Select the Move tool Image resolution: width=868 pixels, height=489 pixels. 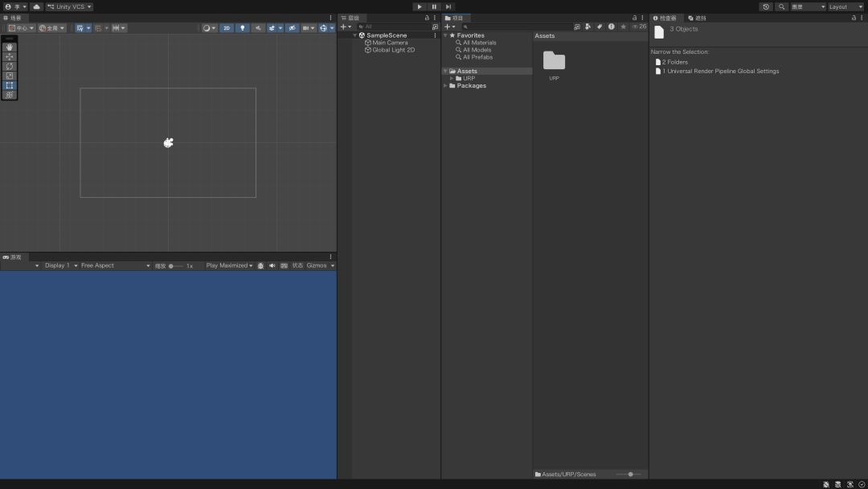[10, 56]
